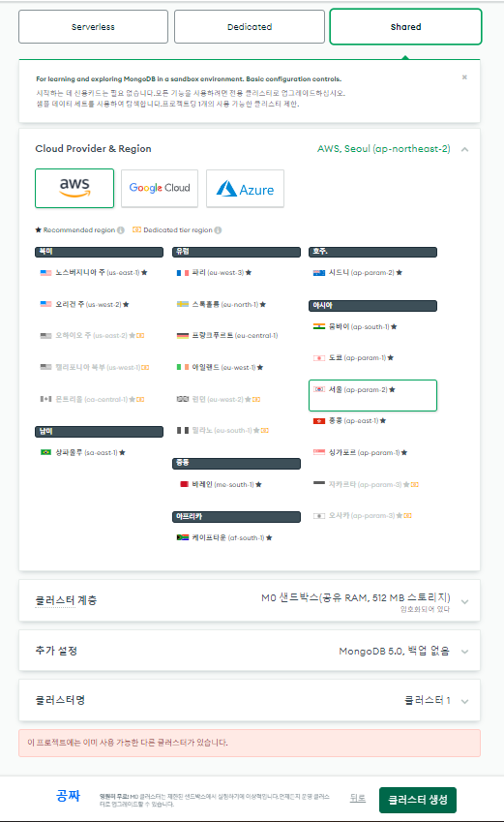Screen dimensions: 504x822
Task: Choose AWS as cloud provider
Action: click(74, 188)
